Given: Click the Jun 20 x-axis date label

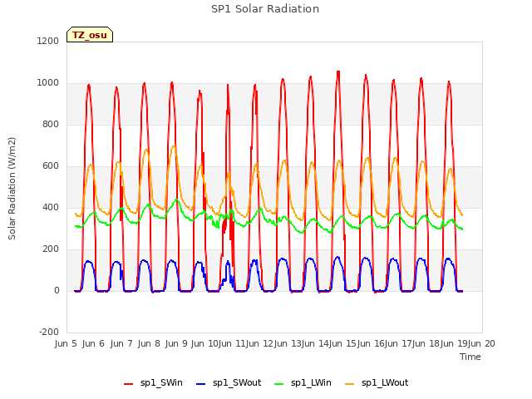Looking at the screenshot, I should coord(481,343).
